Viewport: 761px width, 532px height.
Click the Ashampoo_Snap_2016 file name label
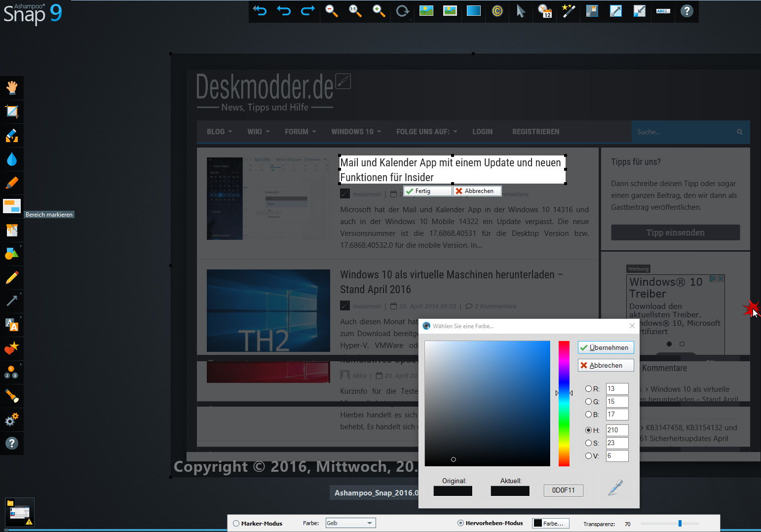pyautogui.click(x=376, y=493)
